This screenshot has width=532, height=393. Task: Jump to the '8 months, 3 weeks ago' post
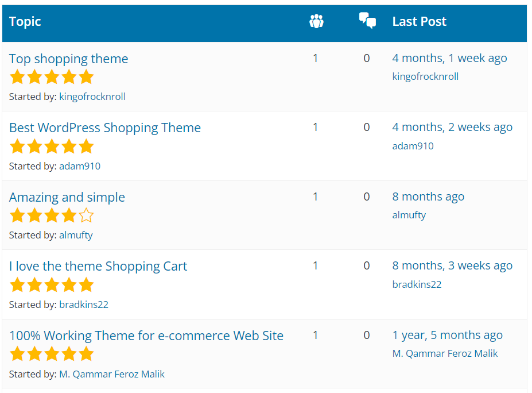452,265
